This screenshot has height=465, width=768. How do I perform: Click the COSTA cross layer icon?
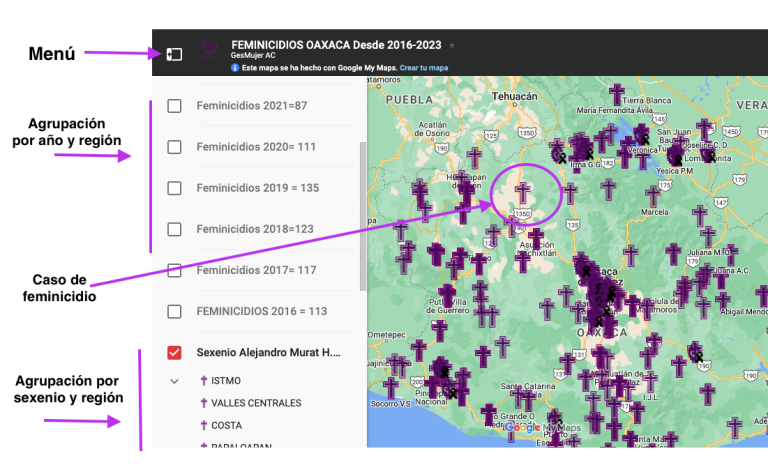tap(204, 425)
